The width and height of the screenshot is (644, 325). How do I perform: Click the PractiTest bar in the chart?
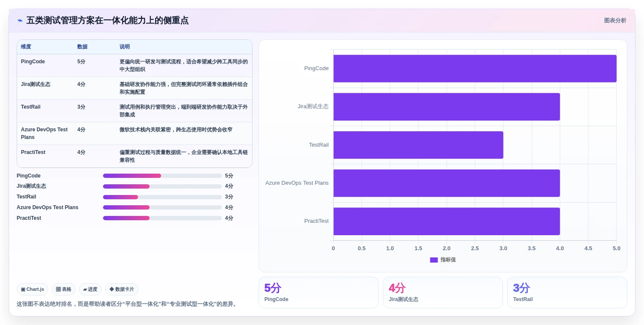click(x=447, y=222)
